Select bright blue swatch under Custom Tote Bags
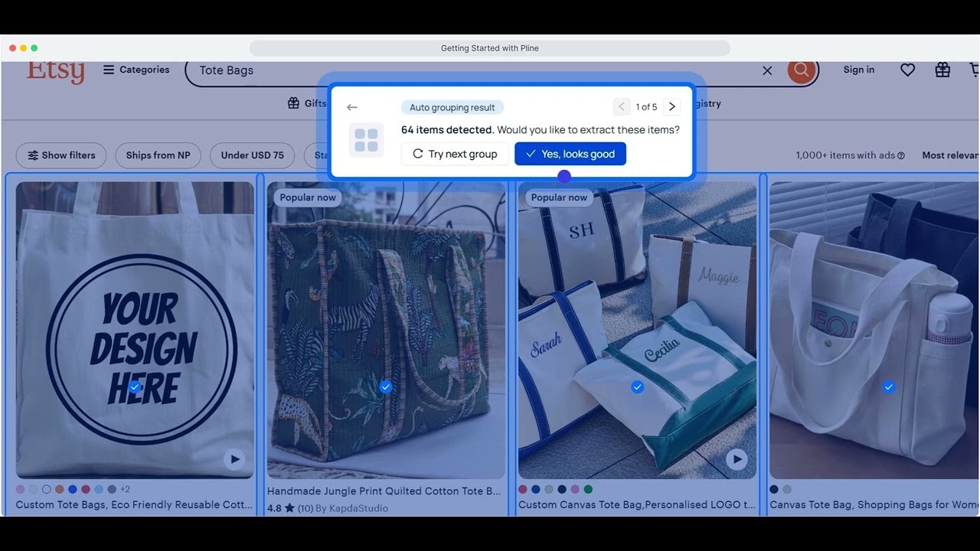The width and height of the screenshot is (980, 551). (x=73, y=489)
